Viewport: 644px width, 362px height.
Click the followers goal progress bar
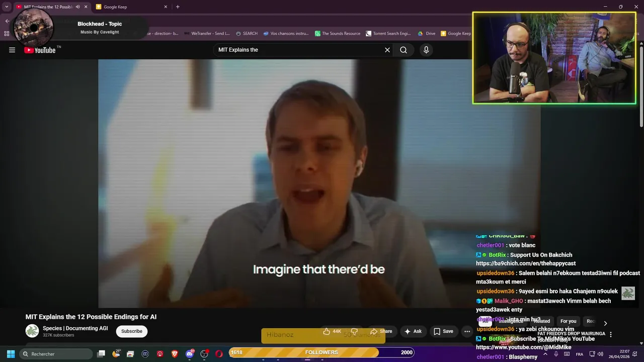pyautogui.click(x=321, y=352)
